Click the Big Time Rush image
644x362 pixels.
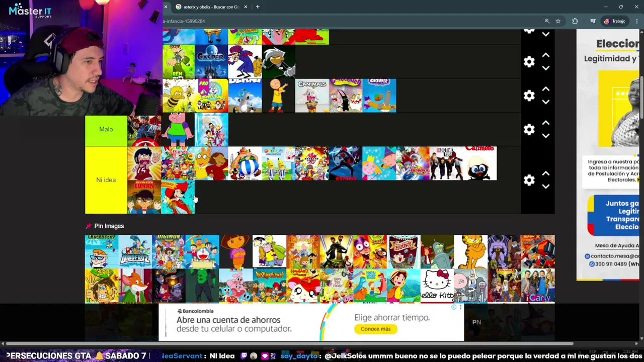[446, 163]
